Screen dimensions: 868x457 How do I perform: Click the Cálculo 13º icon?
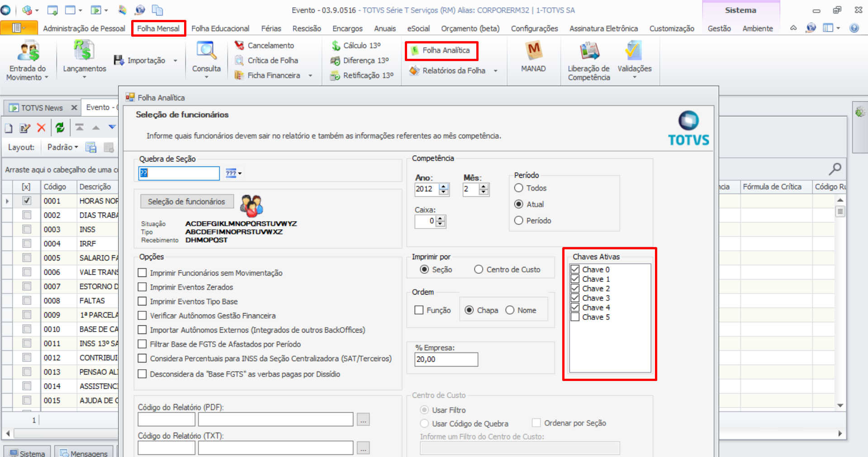click(x=336, y=45)
